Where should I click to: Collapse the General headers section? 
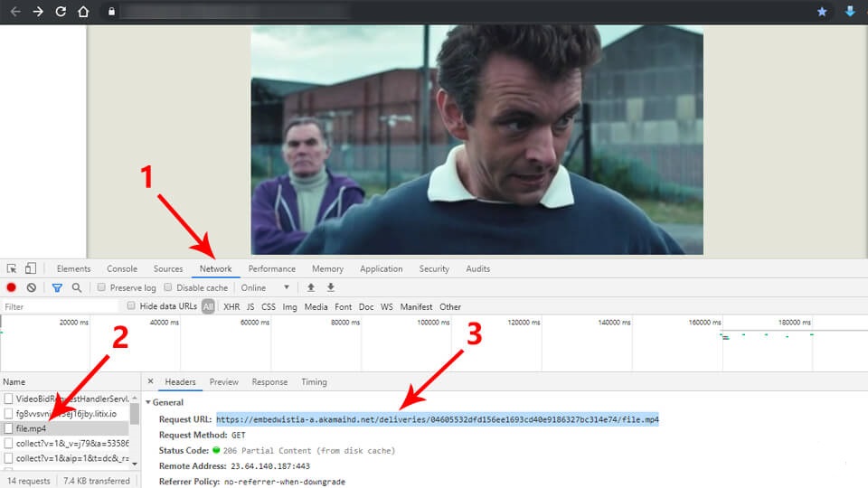click(148, 402)
